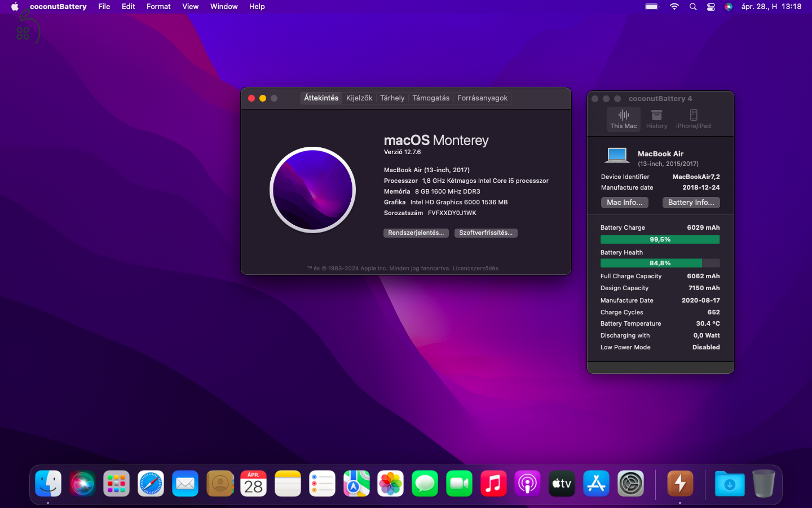
Task: Switch to Kijelzők tab
Action: click(x=359, y=98)
